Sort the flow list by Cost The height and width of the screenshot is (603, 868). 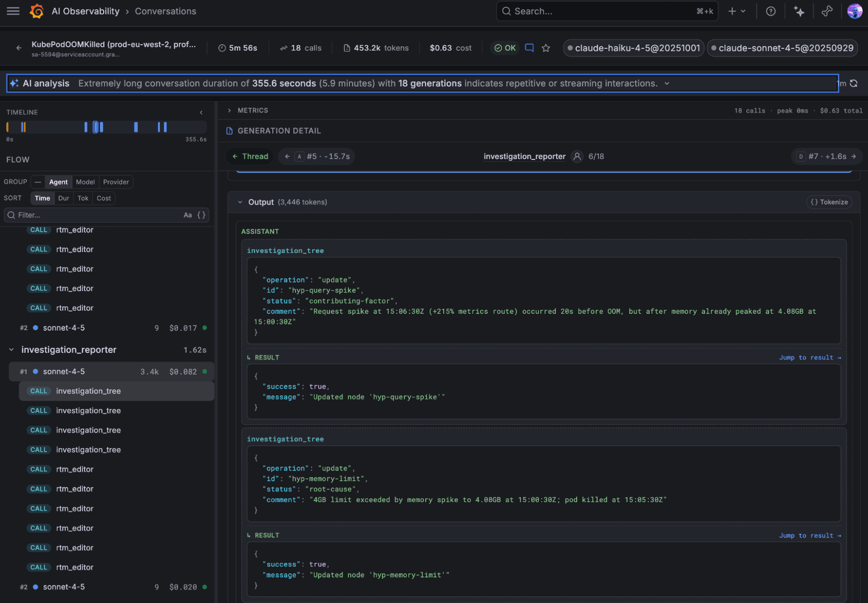tap(103, 198)
